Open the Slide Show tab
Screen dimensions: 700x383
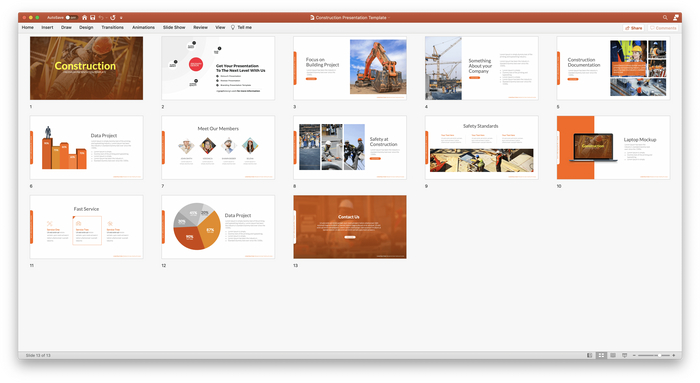[174, 27]
